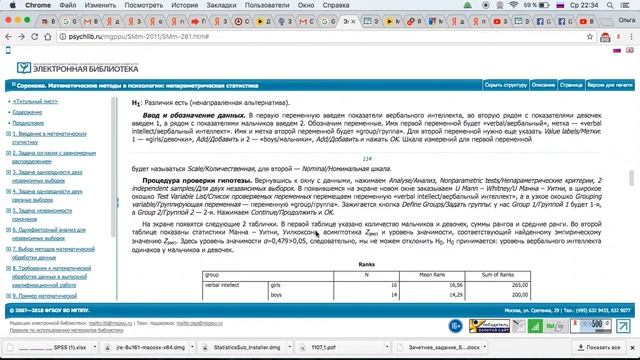This screenshot has width=640, height=360.
Task: Open the Ольга profile button in Chrome
Action: 627,20
